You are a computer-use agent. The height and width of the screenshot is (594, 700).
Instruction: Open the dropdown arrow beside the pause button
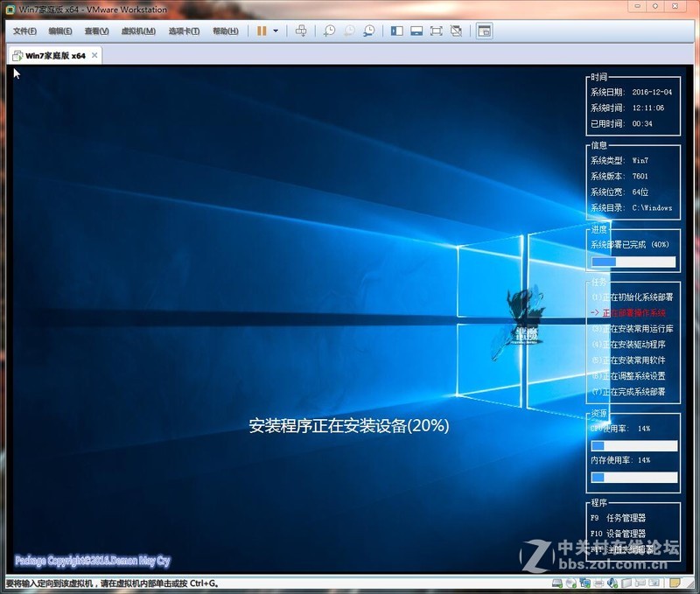pyautogui.click(x=275, y=30)
